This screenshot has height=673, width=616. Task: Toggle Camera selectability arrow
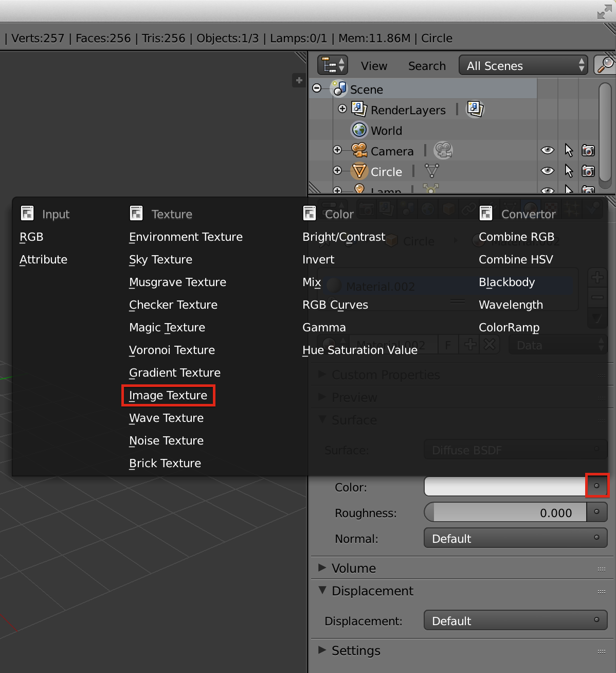568,150
